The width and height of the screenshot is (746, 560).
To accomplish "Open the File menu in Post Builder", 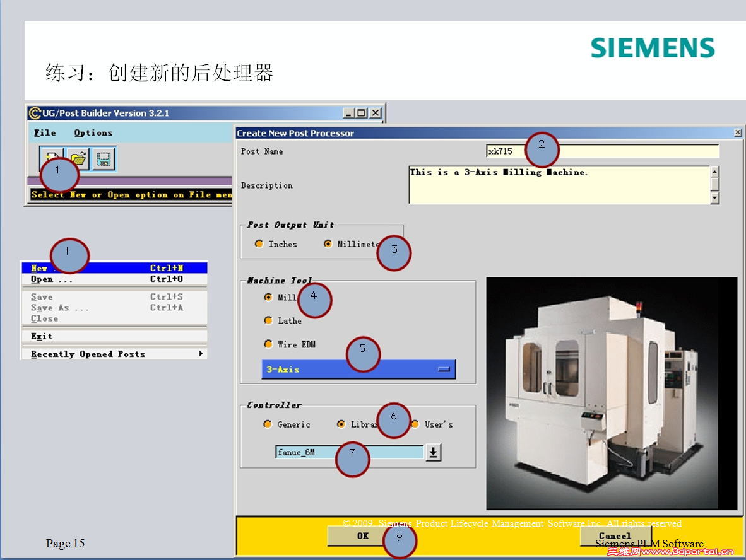I will click(45, 132).
